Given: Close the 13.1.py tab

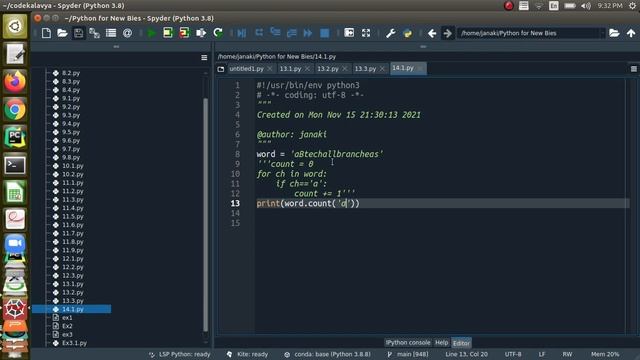Looking at the screenshot, I should [x=307, y=69].
